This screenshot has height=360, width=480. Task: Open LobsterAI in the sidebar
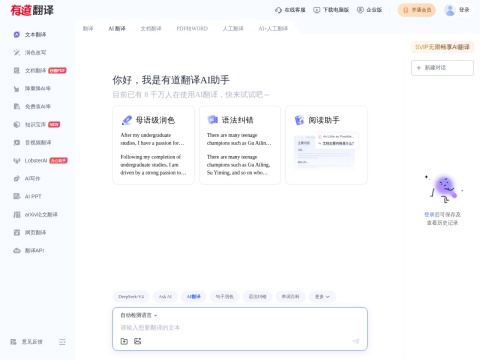pyautogui.click(x=30, y=160)
